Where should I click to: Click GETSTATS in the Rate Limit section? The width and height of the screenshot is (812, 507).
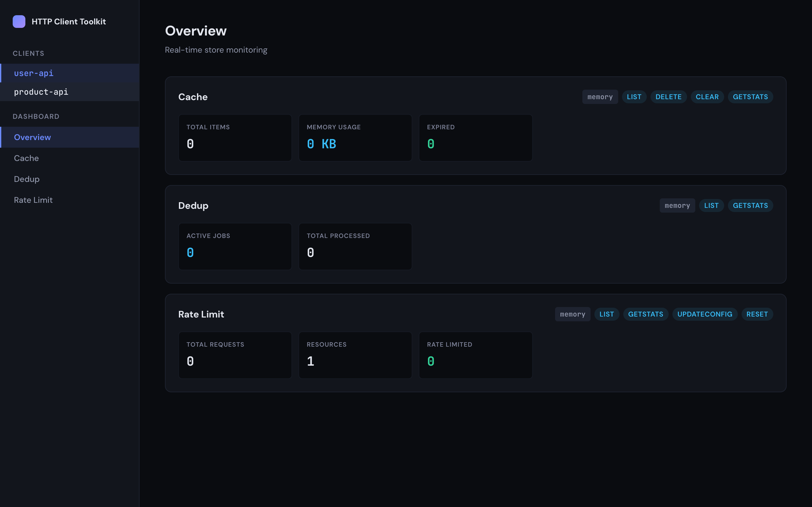pos(645,314)
